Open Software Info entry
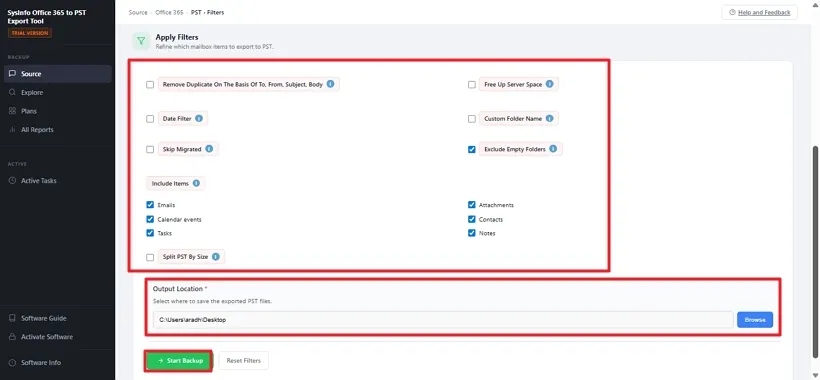This screenshot has width=820, height=380. (x=58, y=362)
